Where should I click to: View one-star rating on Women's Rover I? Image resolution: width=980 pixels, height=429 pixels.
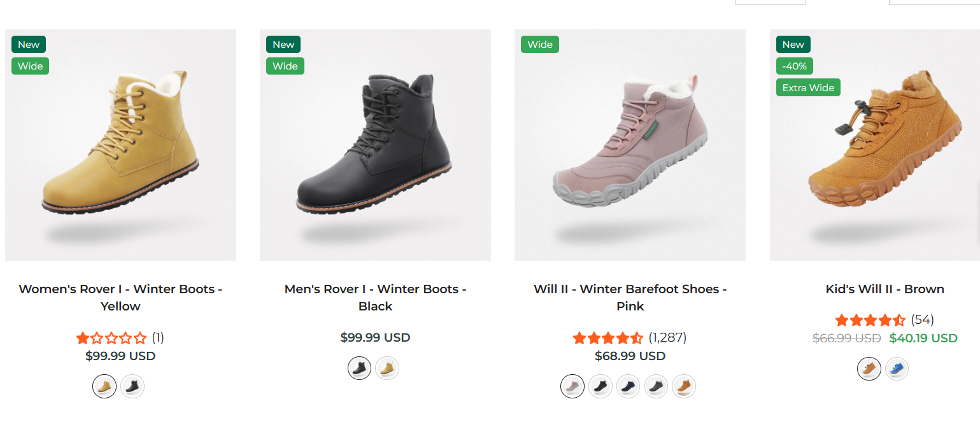pos(120,338)
